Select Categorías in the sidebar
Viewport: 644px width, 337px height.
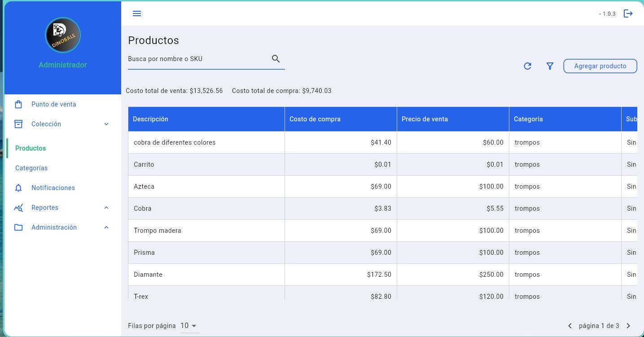[31, 168]
